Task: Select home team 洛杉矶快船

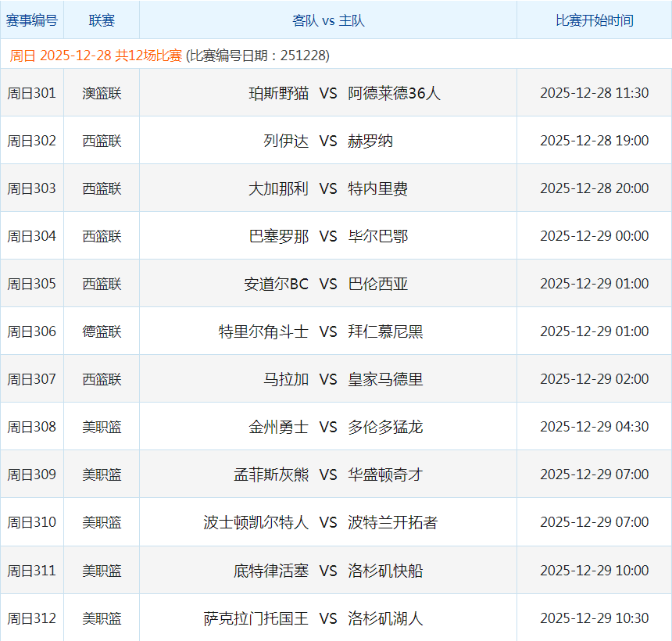Action: (385, 570)
